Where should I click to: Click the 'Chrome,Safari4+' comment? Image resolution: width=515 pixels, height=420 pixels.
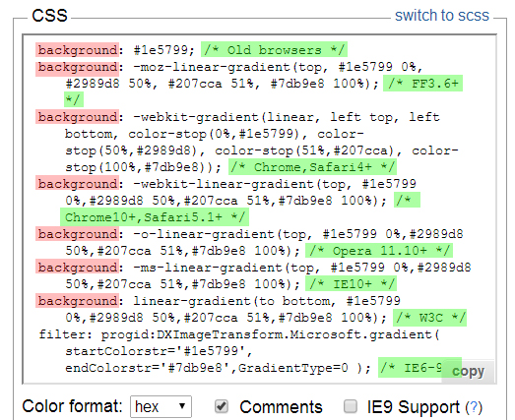coord(312,167)
